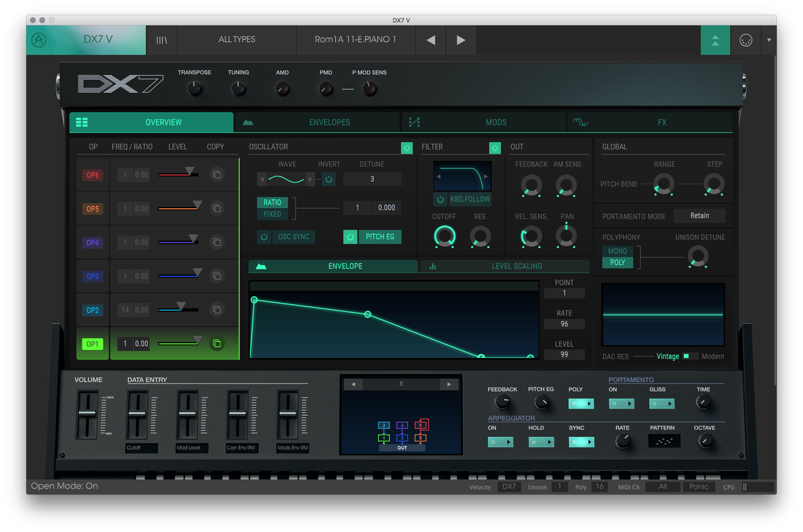The width and height of the screenshot is (803, 532).
Task: Copy OP3 settings icon
Action: 216,276
